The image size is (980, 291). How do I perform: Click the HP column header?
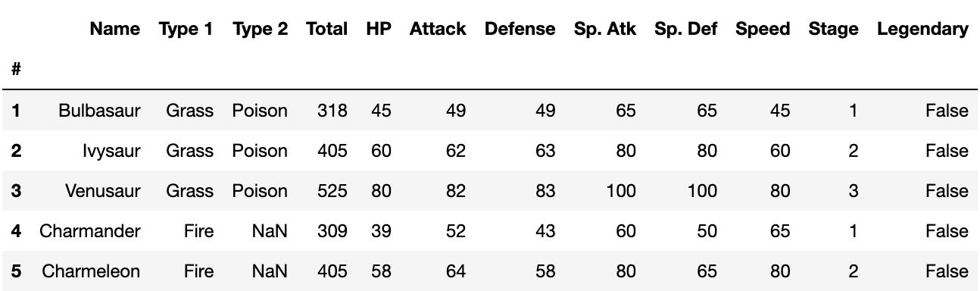378,30
